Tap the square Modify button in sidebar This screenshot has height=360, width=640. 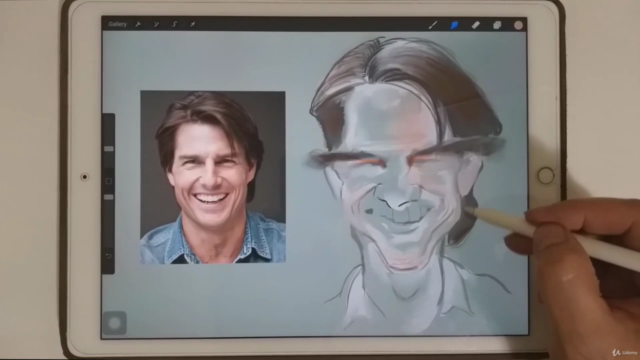[109, 181]
